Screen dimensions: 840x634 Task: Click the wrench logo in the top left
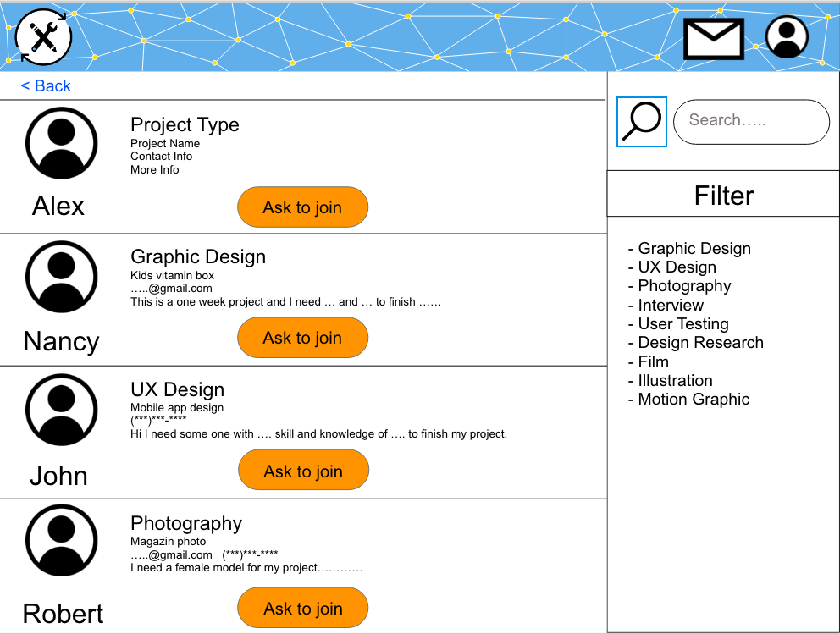click(42, 37)
